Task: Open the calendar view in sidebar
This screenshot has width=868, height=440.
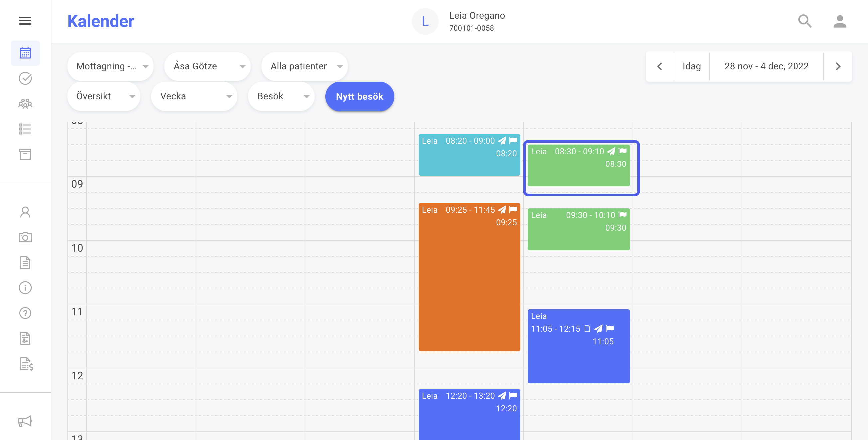Action: click(x=25, y=53)
